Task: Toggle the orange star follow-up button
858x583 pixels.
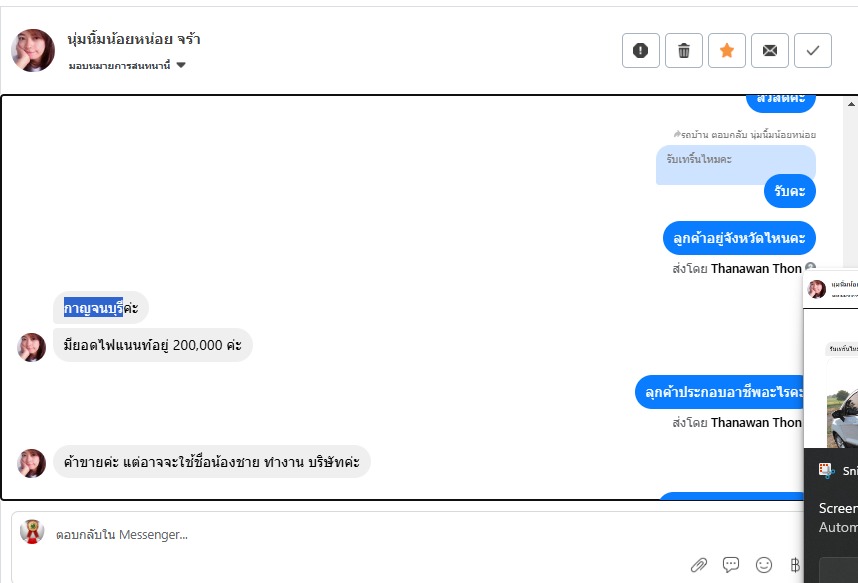Action: coord(727,50)
